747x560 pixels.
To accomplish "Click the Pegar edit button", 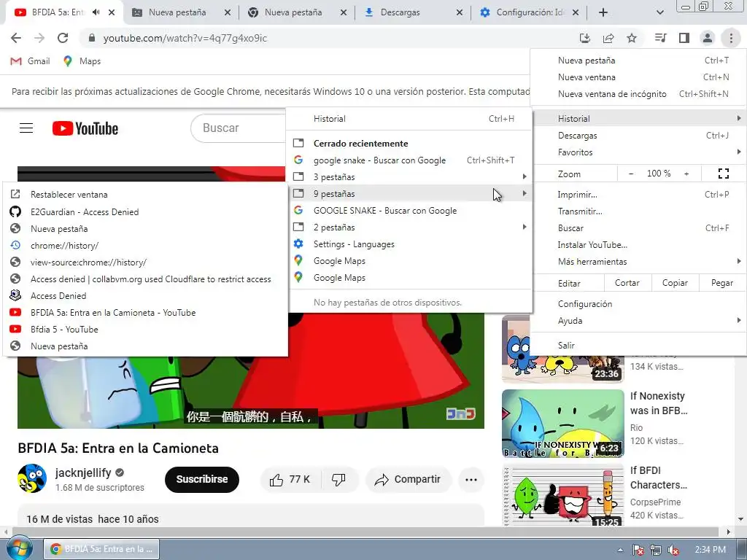I will pos(721,283).
